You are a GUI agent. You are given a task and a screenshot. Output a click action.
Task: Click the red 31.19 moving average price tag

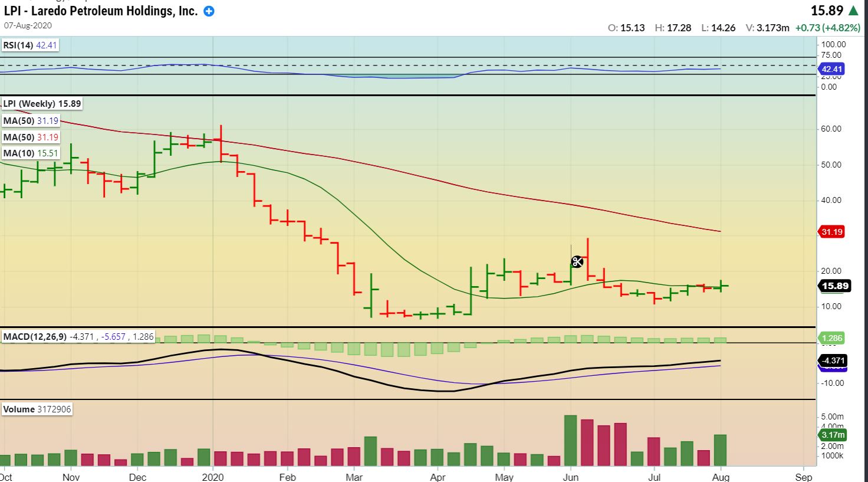(x=832, y=232)
